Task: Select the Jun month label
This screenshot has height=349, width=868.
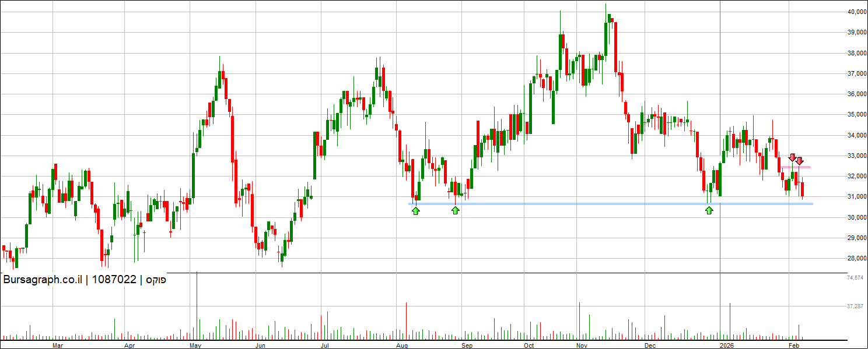Action: point(260,346)
